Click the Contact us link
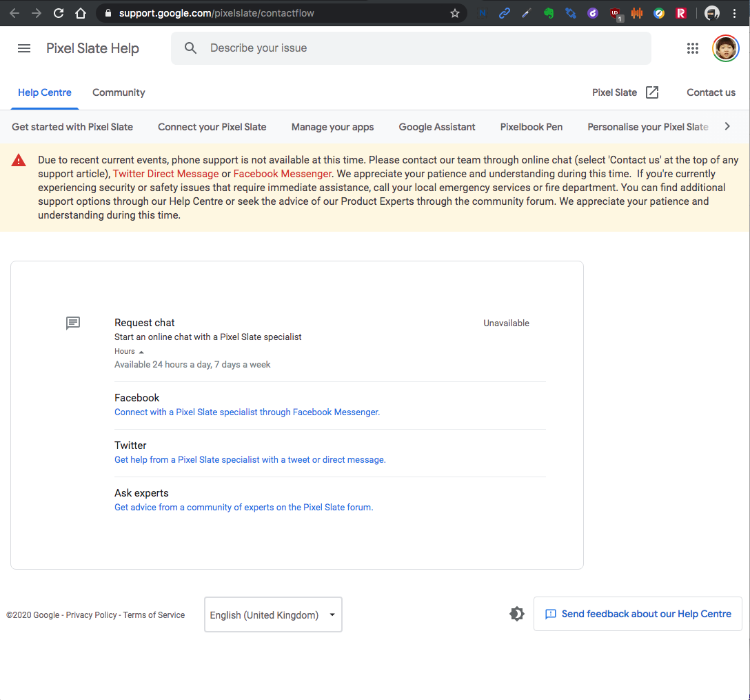 pyautogui.click(x=711, y=92)
